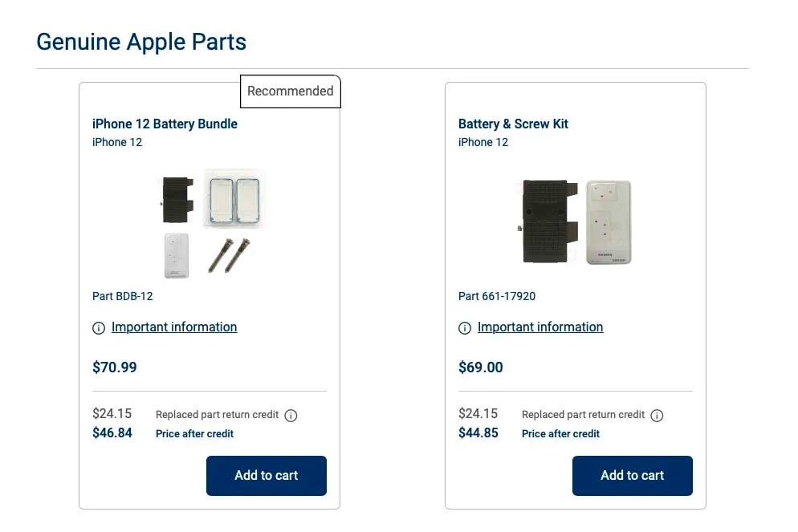
Task: Select the iPhone 12 Battery Bundle product image
Action: tap(210, 222)
